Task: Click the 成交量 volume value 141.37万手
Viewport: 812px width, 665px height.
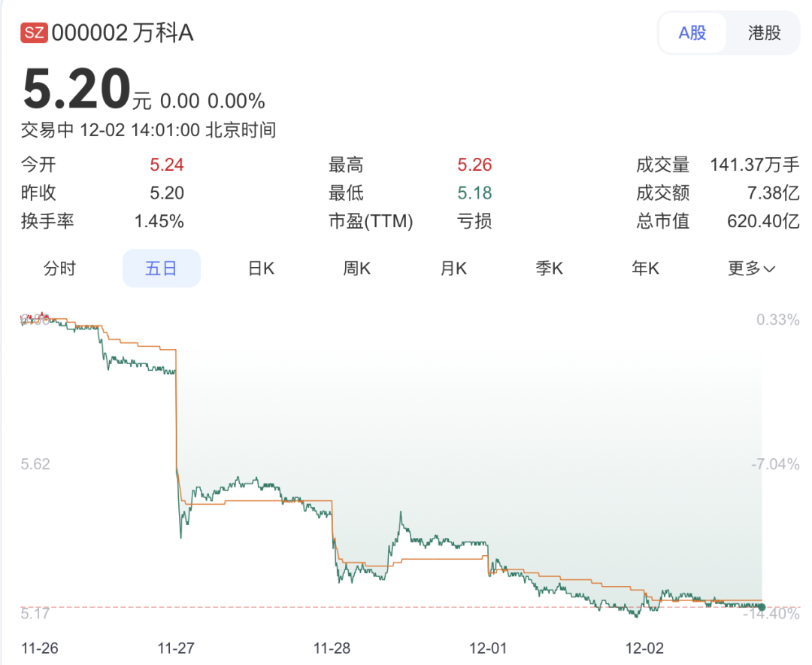Action: [x=755, y=164]
